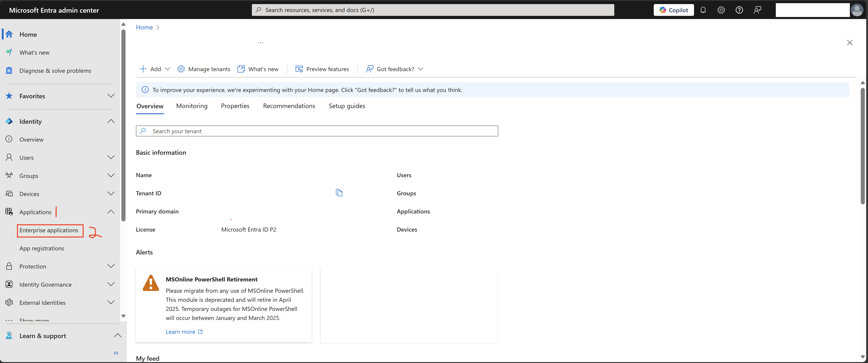The height and width of the screenshot is (363, 868).
Task: Copy the Tenant ID with copy icon
Action: (x=339, y=193)
